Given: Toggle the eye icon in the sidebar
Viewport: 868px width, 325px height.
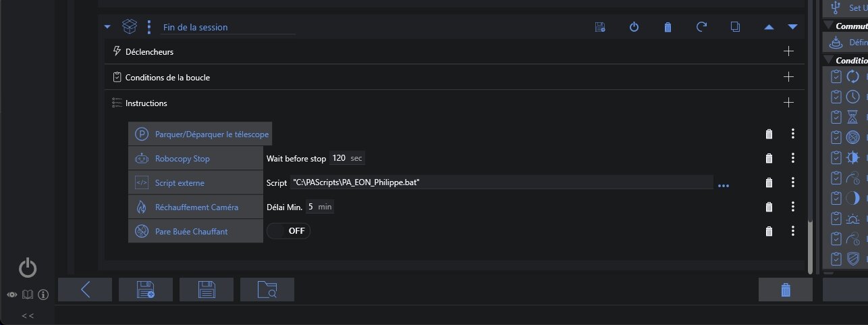Looking at the screenshot, I should (12, 295).
